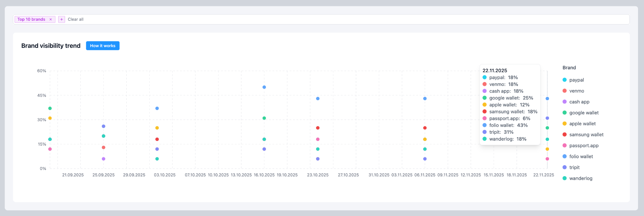Click the pink passport.app point on 22.11.2025
Screen dimensions: 644x216
coord(547,159)
